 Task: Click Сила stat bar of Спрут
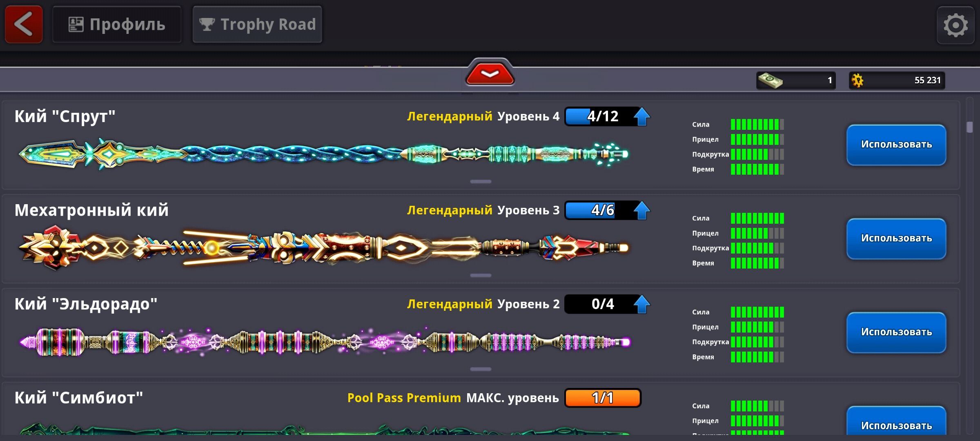tap(757, 125)
